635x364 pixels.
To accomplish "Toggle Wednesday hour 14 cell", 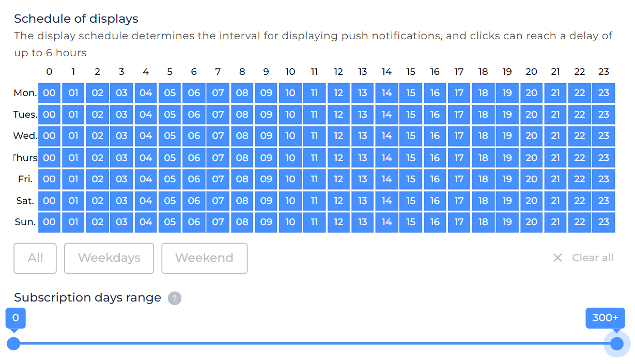I will point(387,136).
